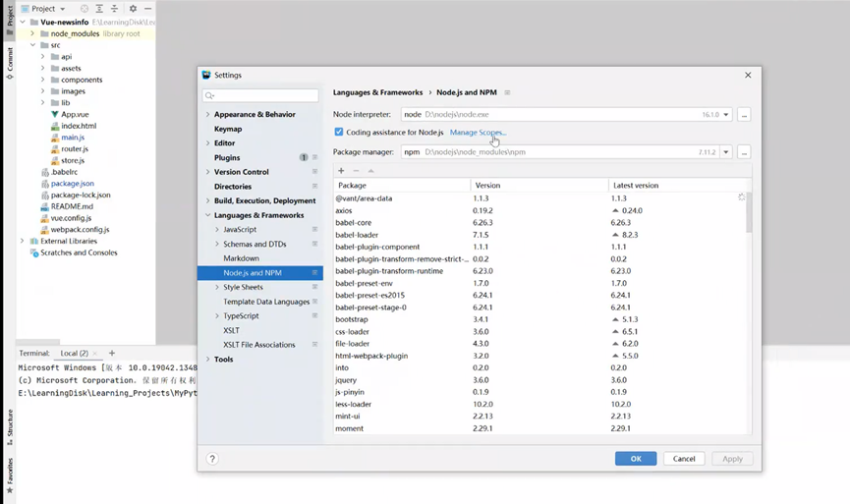The width and height of the screenshot is (850, 504).
Task: Click Collapse All icon in Project panel
Action: 114,9
